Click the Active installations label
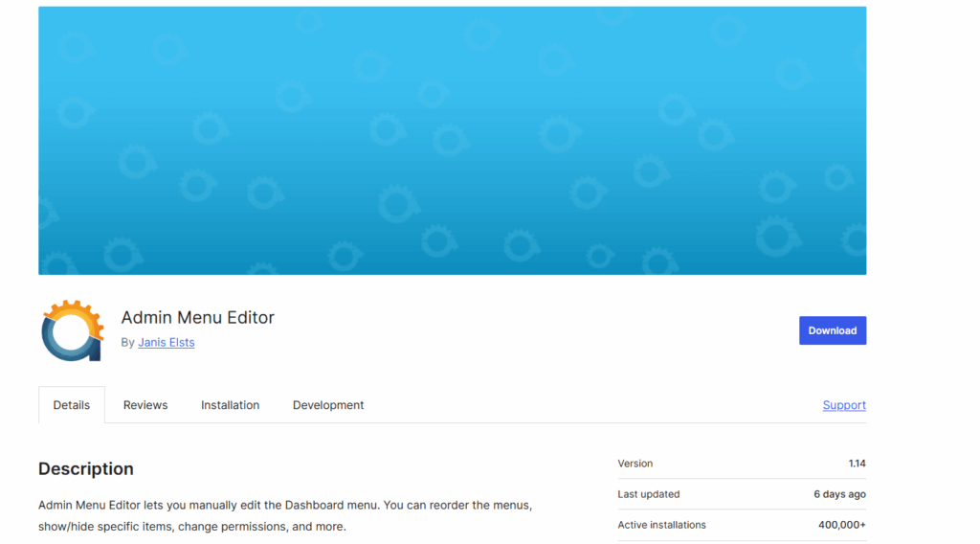Image resolution: width=980 pixels, height=544 pixels. pyautogui.click(x=662, y=525)
